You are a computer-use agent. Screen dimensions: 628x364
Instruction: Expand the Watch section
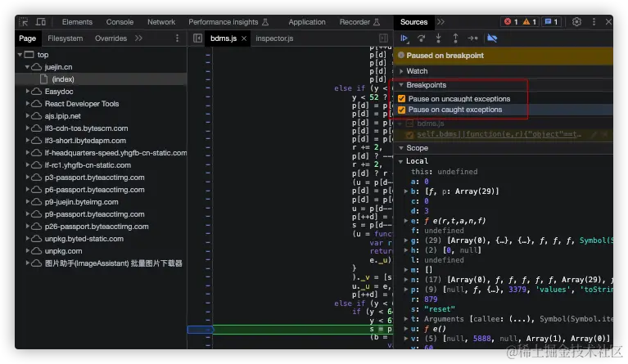(401, 71)
